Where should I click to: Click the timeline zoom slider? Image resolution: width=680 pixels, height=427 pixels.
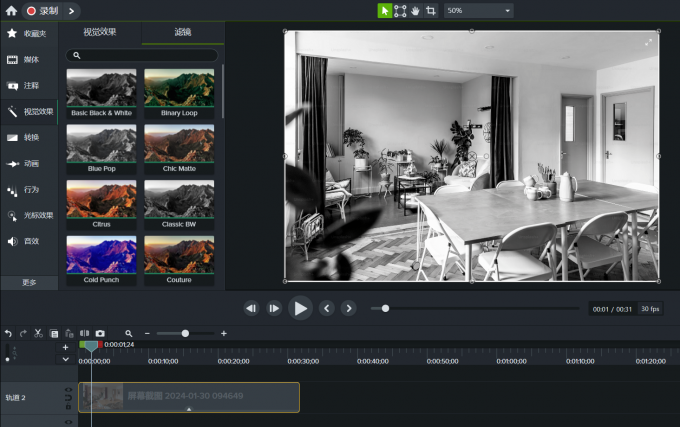[x=185, y=333]
